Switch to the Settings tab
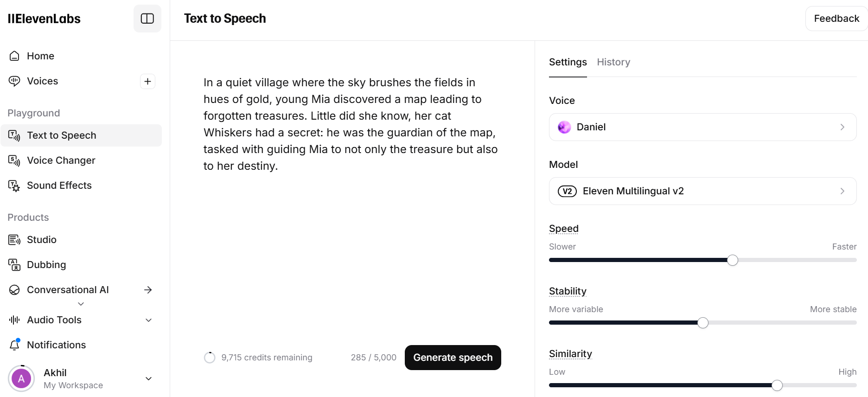 [567, 62]
